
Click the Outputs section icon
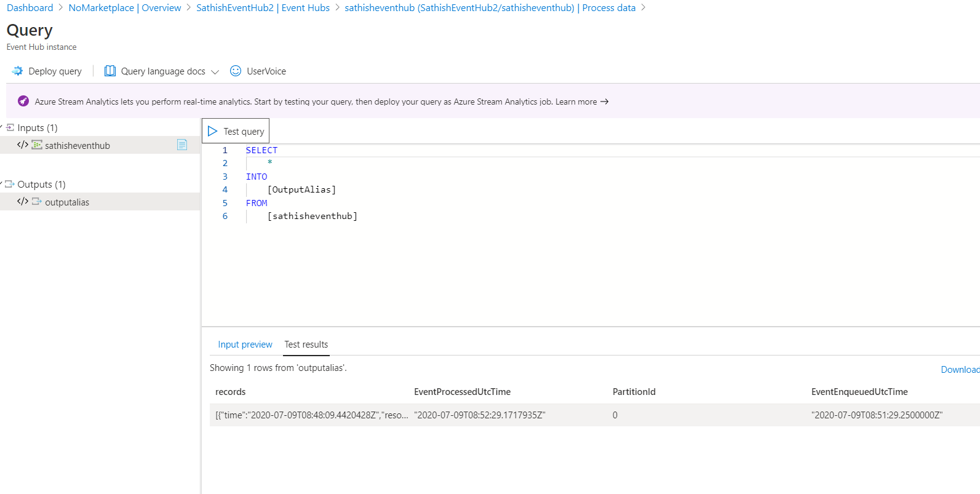click(10, 184)
